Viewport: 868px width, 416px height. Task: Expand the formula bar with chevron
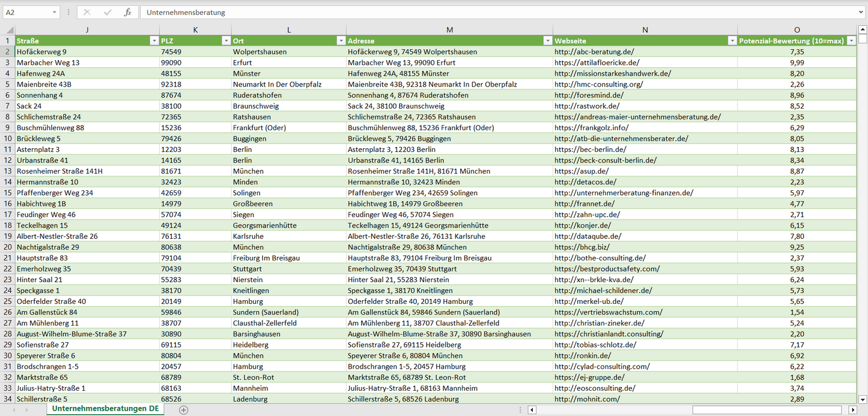pos(861,12)
